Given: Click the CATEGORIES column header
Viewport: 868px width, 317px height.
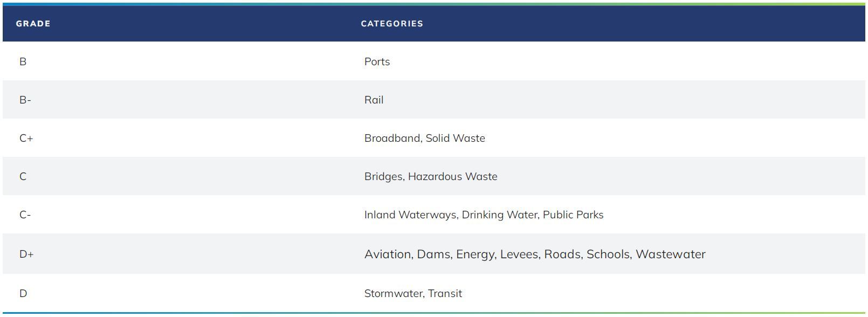Looking at the screenshot, I should click(392, 24).
